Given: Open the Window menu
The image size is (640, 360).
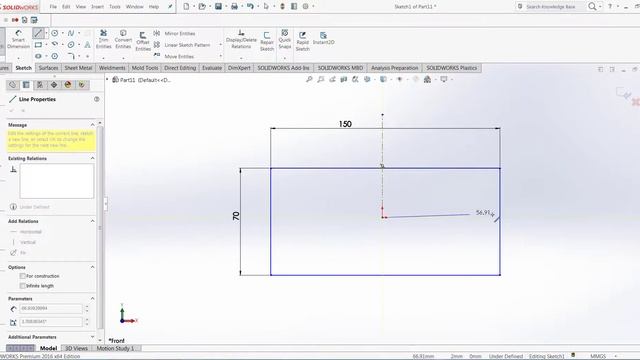Looking at the screenshot, I should pyautogui.click(x=134, y=7).
